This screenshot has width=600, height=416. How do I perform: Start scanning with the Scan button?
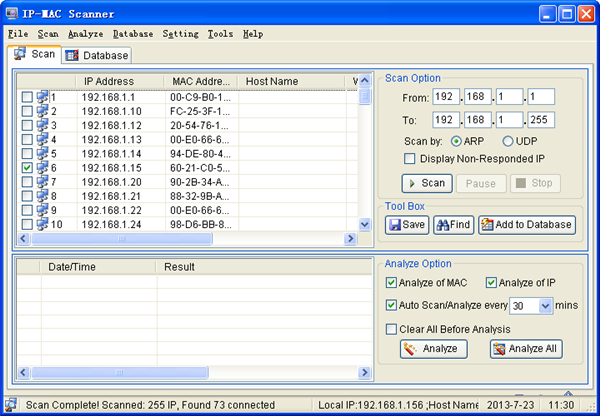[x=427, y=183]
